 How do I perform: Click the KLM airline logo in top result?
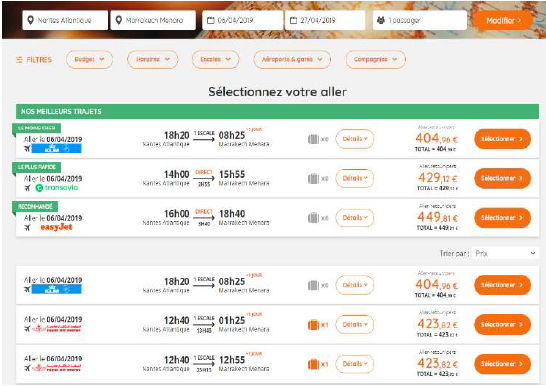pyautogui.click(x=56, y=148)
